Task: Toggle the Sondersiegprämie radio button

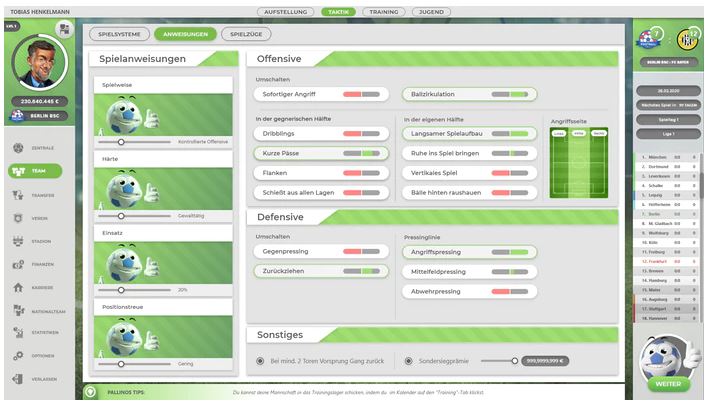Action: (408, 360)
